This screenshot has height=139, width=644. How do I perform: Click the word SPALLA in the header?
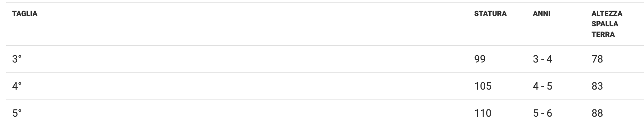[605, 24]
